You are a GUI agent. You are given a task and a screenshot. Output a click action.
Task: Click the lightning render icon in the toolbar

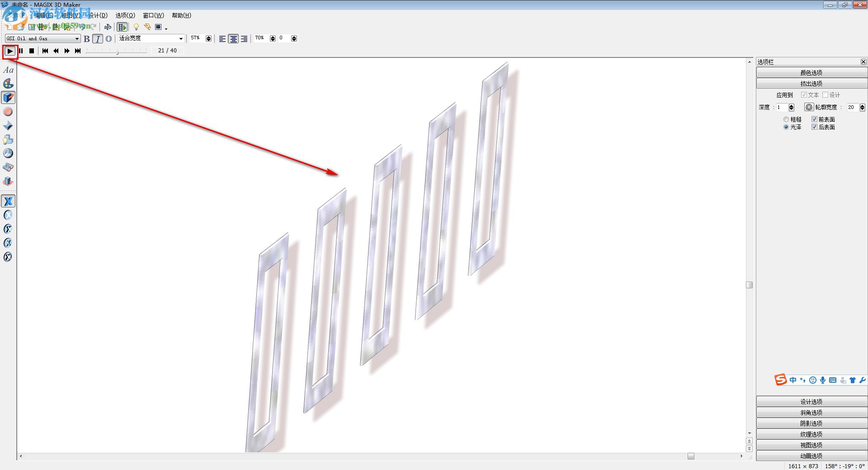148,27
